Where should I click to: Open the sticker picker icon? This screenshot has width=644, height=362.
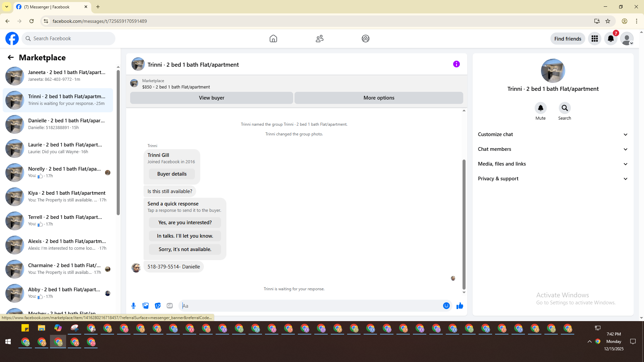pos(158,306)
